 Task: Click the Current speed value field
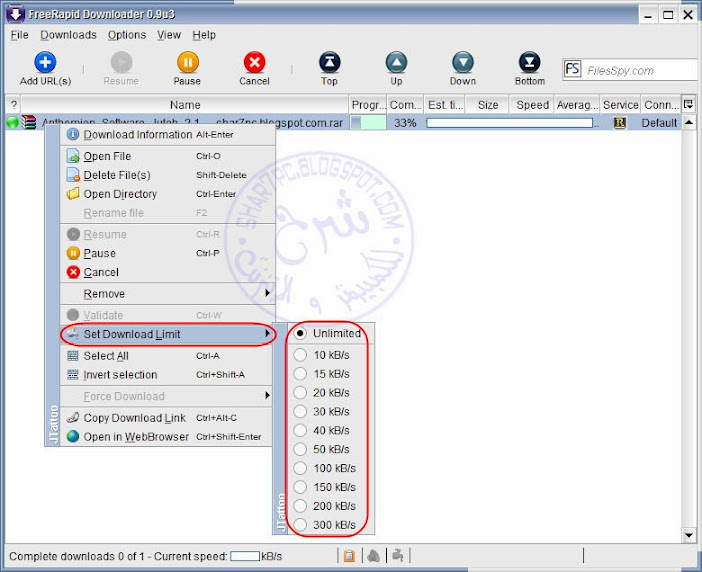pyautogui.click(x=245, y=556)
